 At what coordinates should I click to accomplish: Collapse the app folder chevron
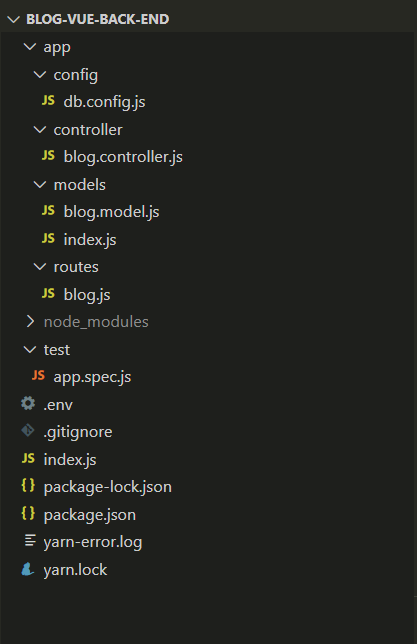tap(30, 47)
